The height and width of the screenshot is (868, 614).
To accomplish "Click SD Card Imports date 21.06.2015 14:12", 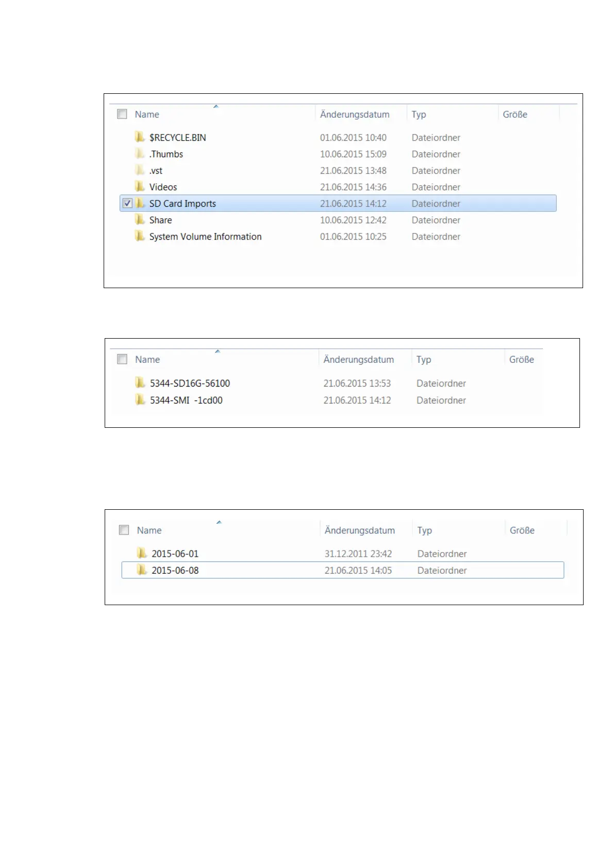I will 353,204.
